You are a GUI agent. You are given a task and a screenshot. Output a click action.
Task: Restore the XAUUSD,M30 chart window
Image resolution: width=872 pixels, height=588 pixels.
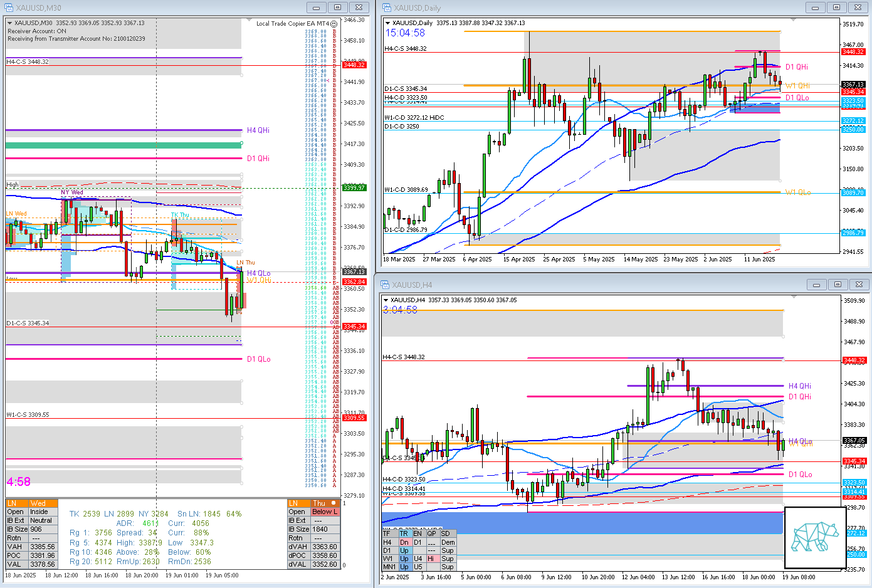[x=337, y=8]
